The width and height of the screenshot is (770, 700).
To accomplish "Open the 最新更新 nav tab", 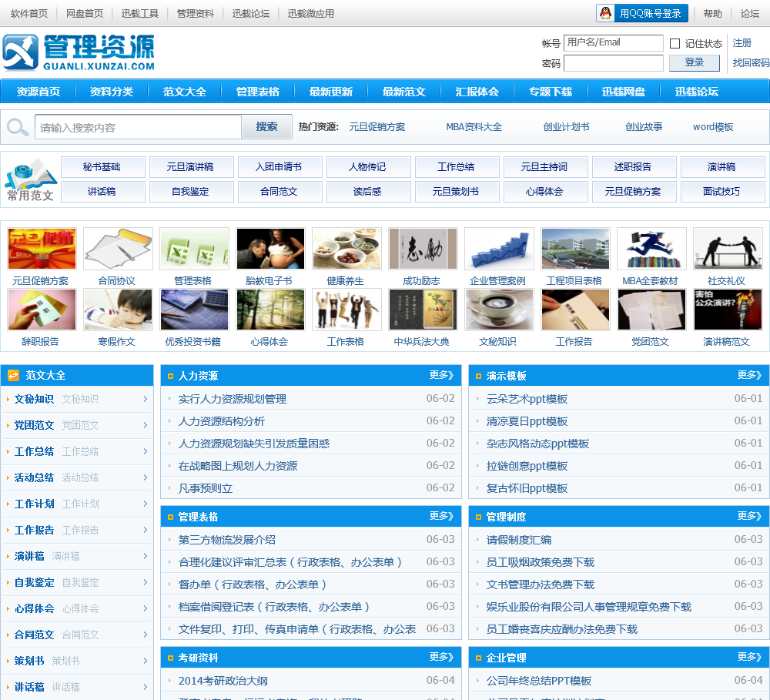I will click(x=331, y=92).
